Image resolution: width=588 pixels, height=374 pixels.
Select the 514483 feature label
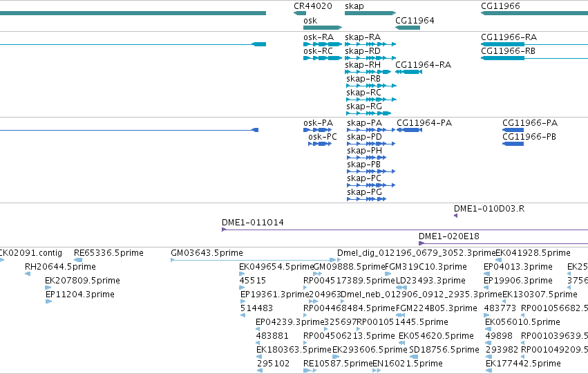click(256, 308)
